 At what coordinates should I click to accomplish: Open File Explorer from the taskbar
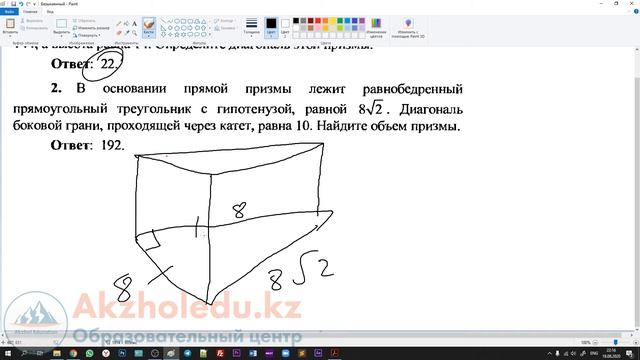point(57,353)
